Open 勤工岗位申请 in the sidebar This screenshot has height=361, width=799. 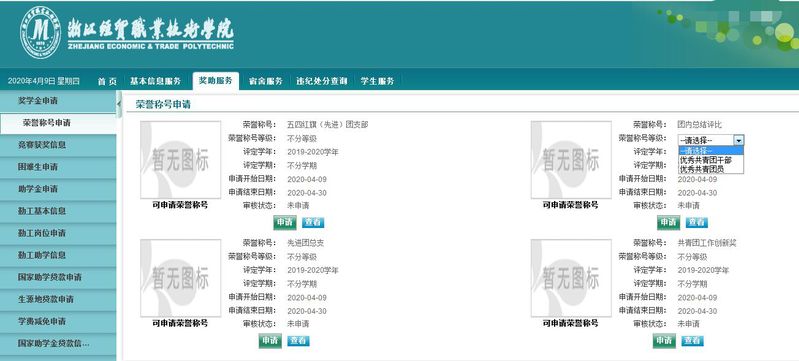coord(58,233)
